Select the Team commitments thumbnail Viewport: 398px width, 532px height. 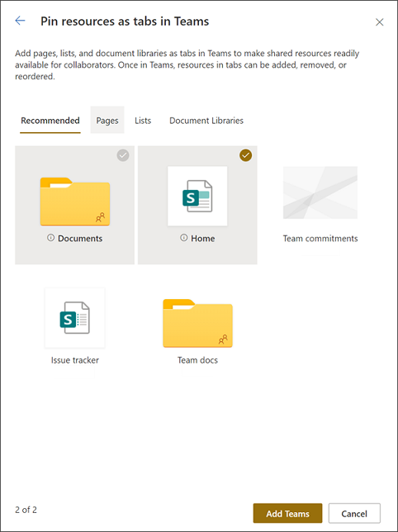click(320, 192)
